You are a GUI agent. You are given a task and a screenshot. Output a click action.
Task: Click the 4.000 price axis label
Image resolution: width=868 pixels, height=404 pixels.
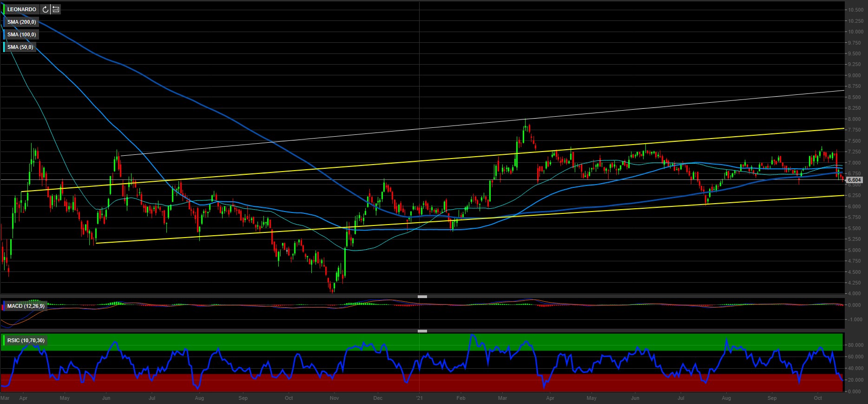[855, 293]
